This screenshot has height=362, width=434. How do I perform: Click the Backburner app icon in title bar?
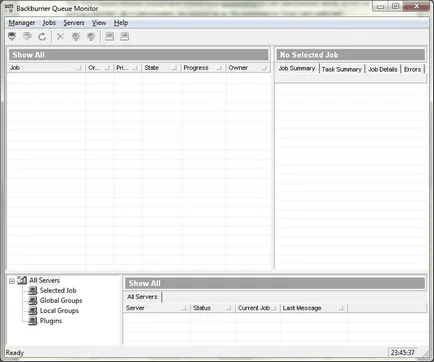[x=9, y=8]
